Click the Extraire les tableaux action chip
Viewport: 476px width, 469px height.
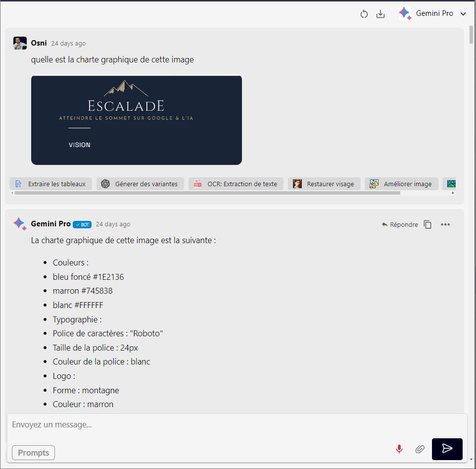(50, 183)
